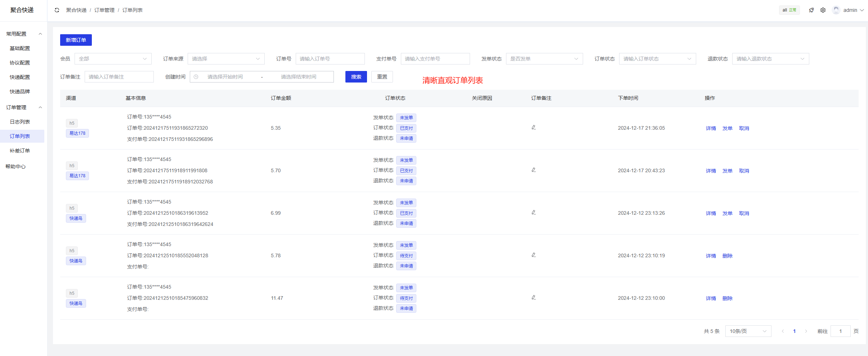The image size is (868, 356).
Task: Open 日志列表 in the sidebar
Action: [x=20, y=122]
